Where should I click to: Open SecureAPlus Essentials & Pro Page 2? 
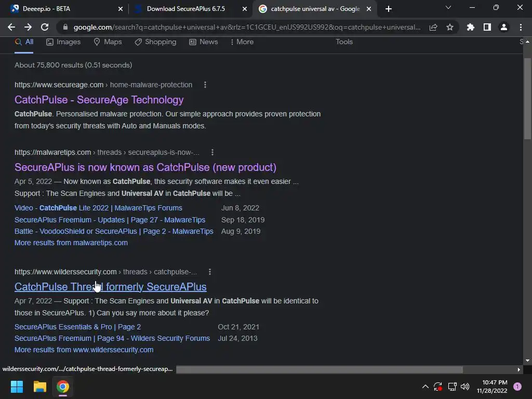pos(78,327)
